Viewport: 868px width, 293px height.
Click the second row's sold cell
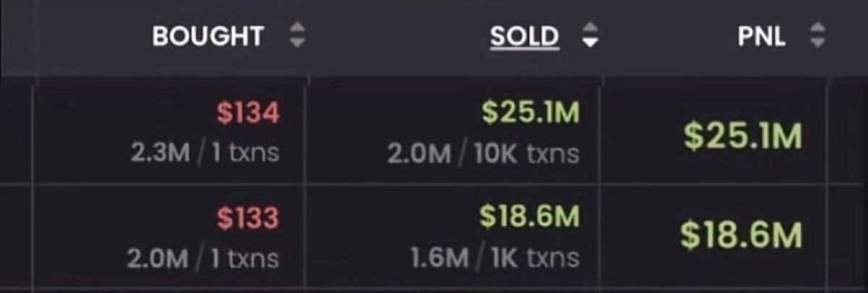[455, 235]
